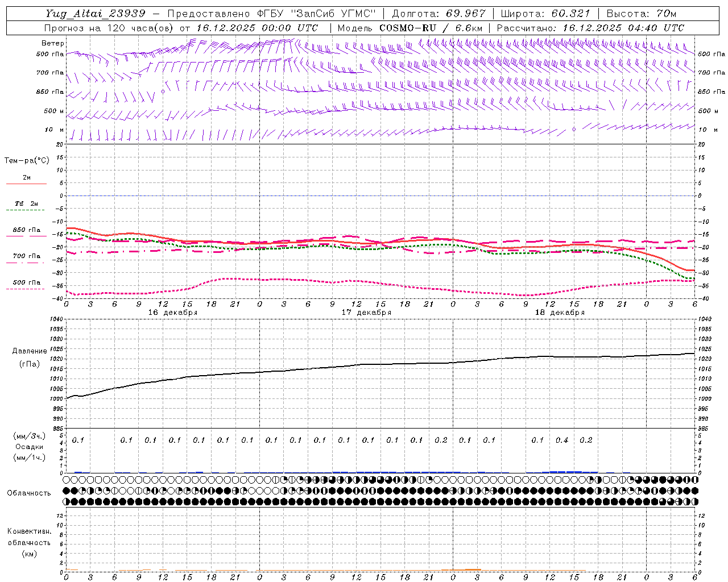Click the Долгота: 69.967 header field

439,13
